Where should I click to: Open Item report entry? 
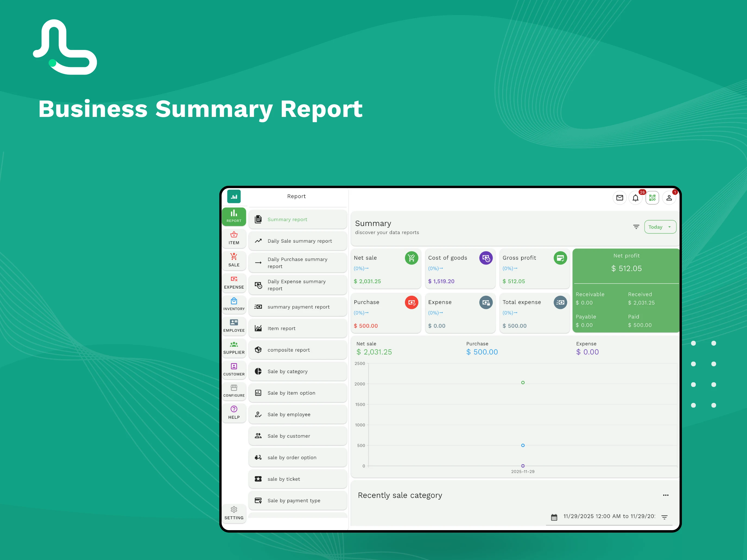point(297,329)
